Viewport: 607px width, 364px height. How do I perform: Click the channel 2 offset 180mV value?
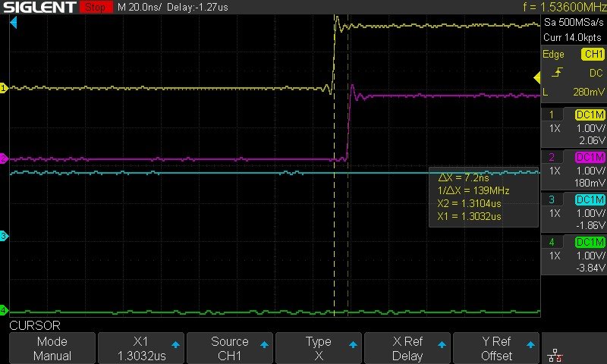coord(590,183)
